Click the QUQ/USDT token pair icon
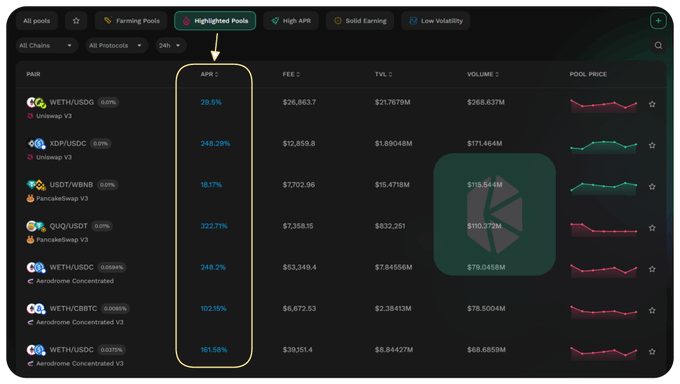 click(36, 226)
